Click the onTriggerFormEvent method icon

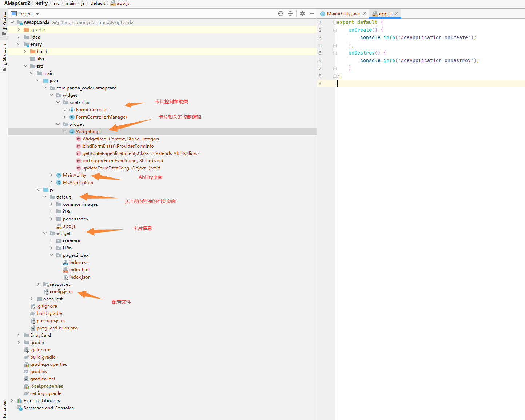tap(79, 161)
